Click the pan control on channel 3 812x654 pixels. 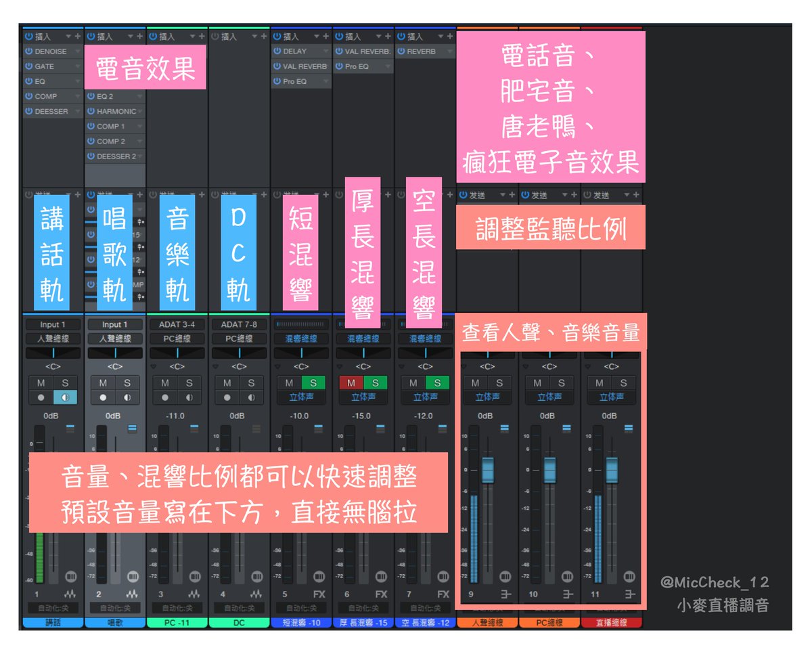point(177,353)
